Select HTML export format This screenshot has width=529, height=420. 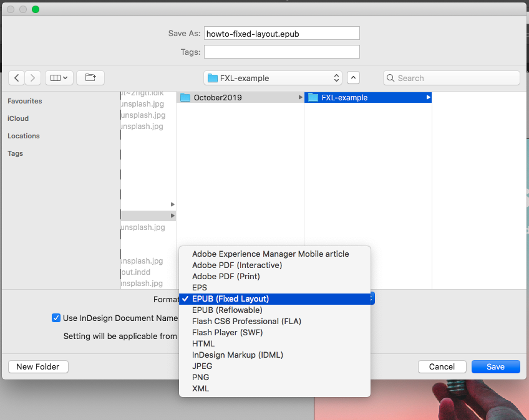click(x=203, y=343)
